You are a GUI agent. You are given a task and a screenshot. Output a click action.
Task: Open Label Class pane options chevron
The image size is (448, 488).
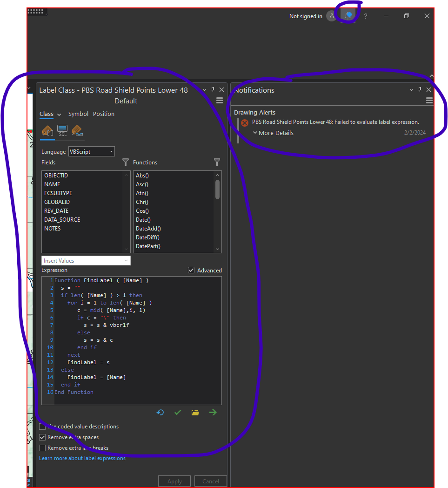click(x=204, y=89)
